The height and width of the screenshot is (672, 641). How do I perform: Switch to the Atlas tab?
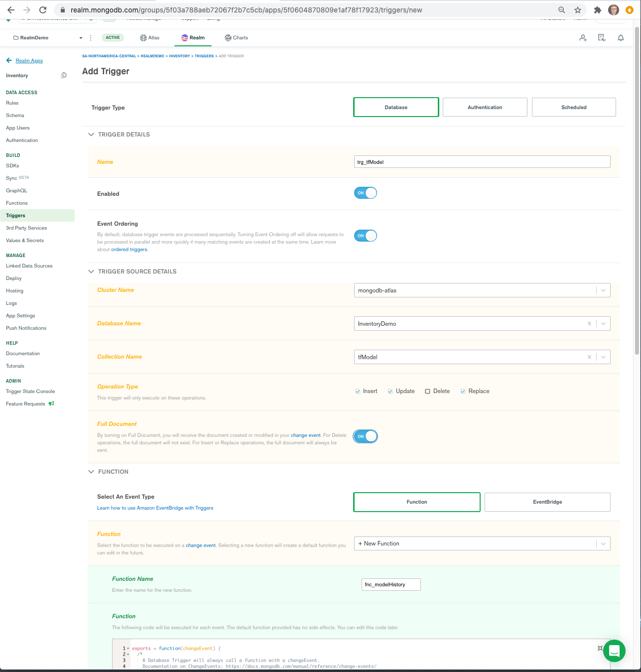click(x=149, y=38)
